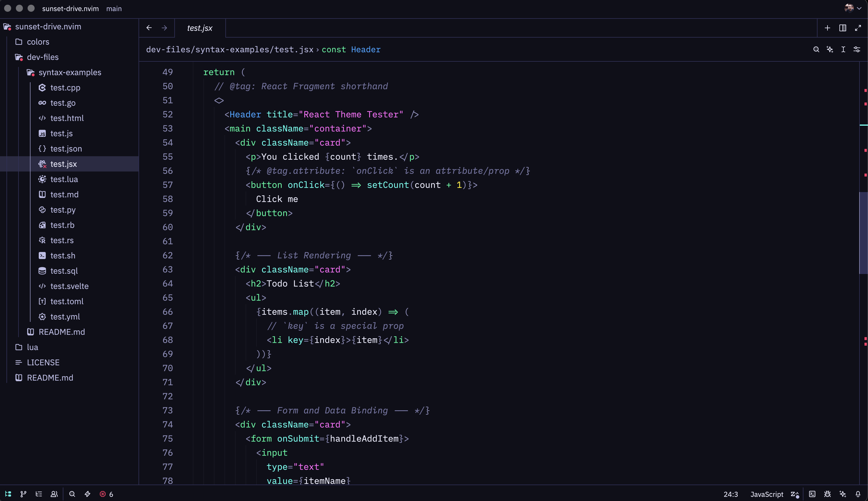868x501 pixels.
Task: Open editor controls sliders menu
Action: click(x=857, y=50)
